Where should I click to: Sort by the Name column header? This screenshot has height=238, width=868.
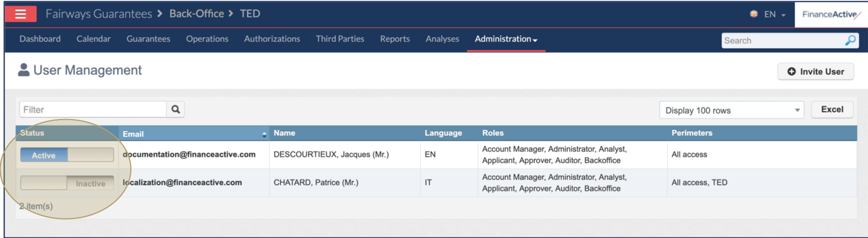click(x=345, y=133)
